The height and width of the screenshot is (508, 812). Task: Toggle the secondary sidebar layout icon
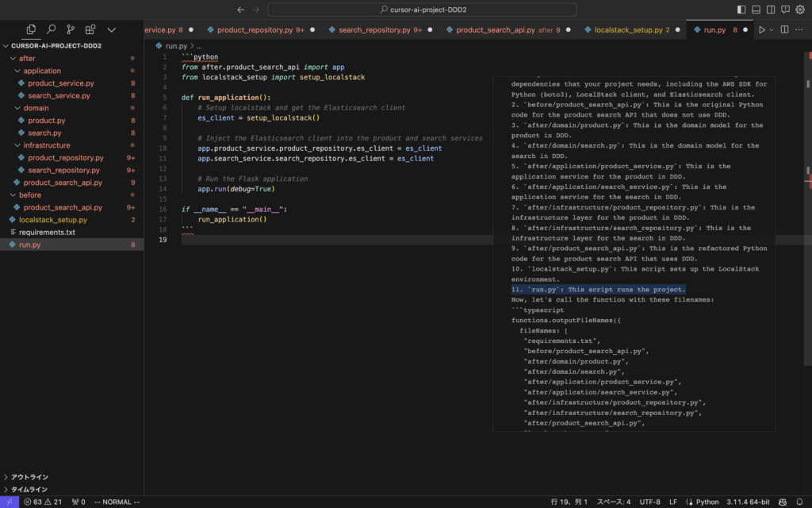(771, 10)
